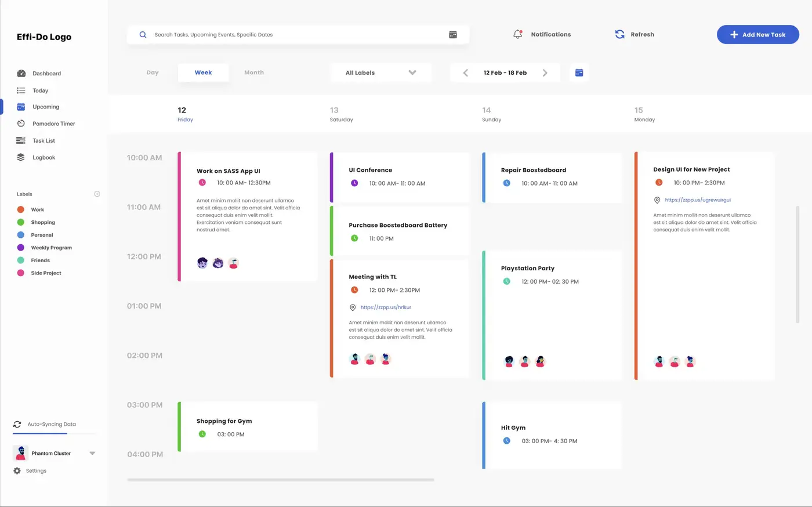Add a new label with plus icon

[97, 194]
